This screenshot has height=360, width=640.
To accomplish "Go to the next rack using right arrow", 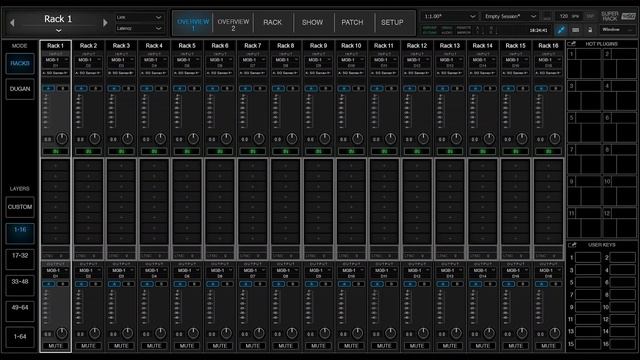I will point(105,23).
